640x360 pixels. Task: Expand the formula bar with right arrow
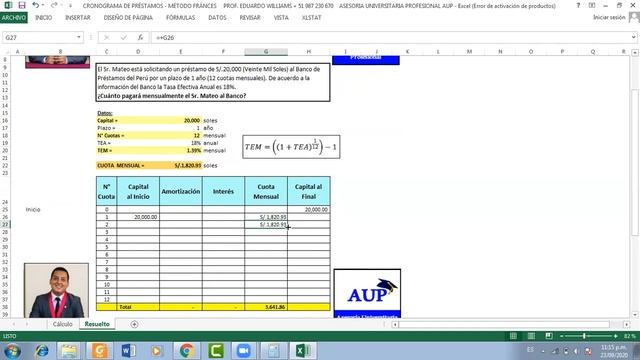click(x=633, y=37)
